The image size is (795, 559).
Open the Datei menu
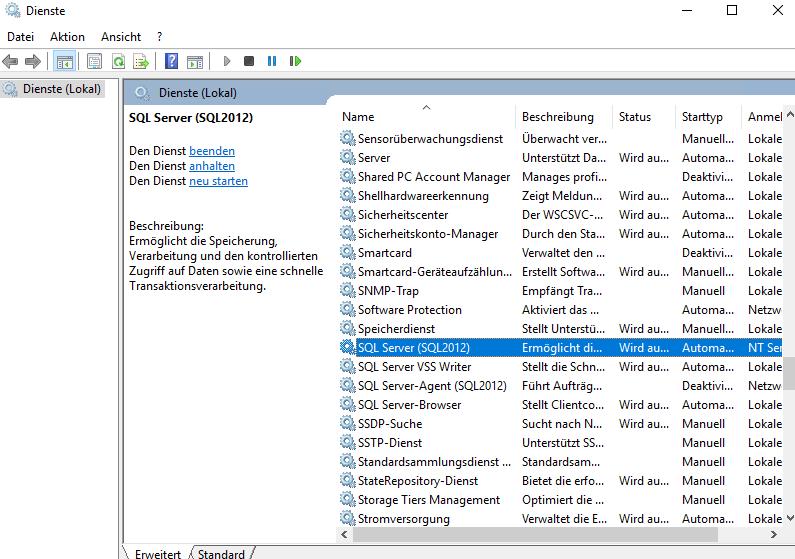coord(20,37)
